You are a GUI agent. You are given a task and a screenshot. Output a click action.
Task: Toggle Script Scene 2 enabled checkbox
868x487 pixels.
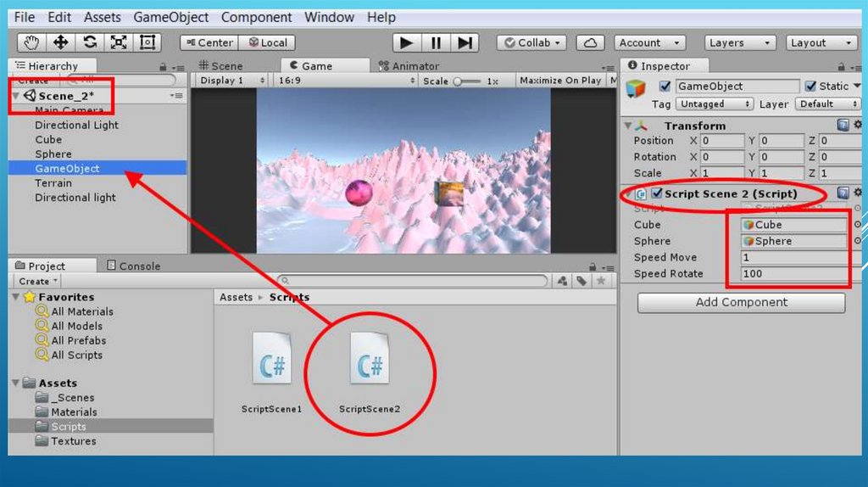(657, 193)
